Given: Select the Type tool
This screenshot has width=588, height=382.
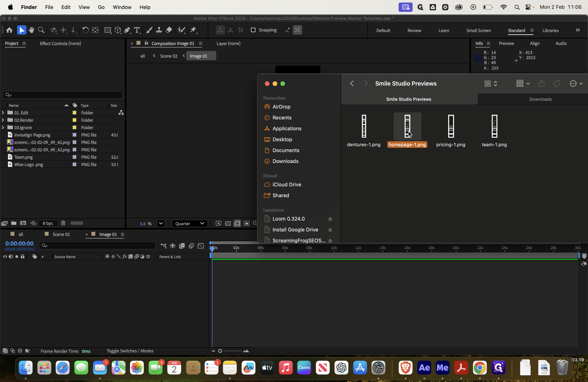Looking at the screenshot, I should point(137,30).
